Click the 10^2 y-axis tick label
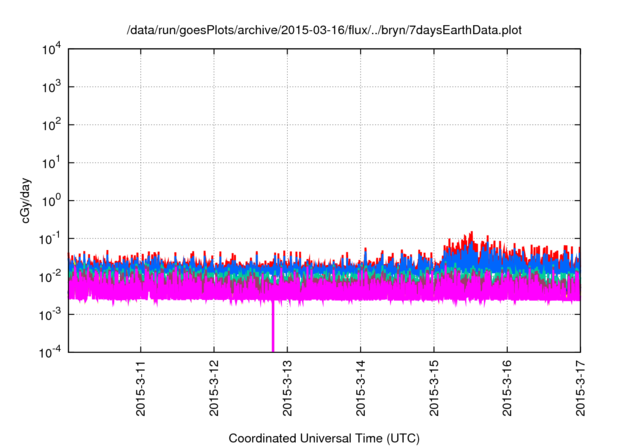This screenshot has height=448, width=640. point(51,125)
